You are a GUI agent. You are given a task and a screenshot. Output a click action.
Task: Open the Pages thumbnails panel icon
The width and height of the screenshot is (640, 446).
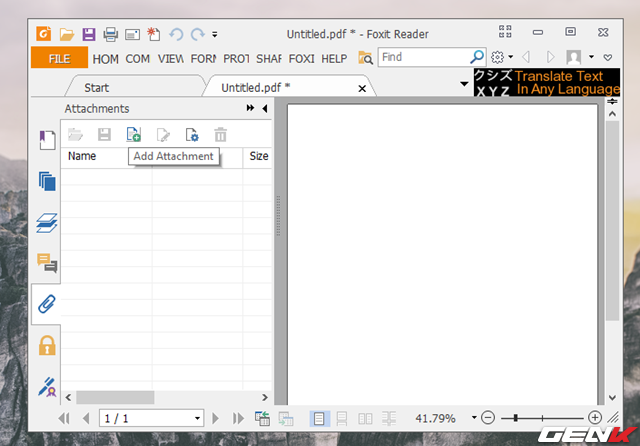point(47,181)
